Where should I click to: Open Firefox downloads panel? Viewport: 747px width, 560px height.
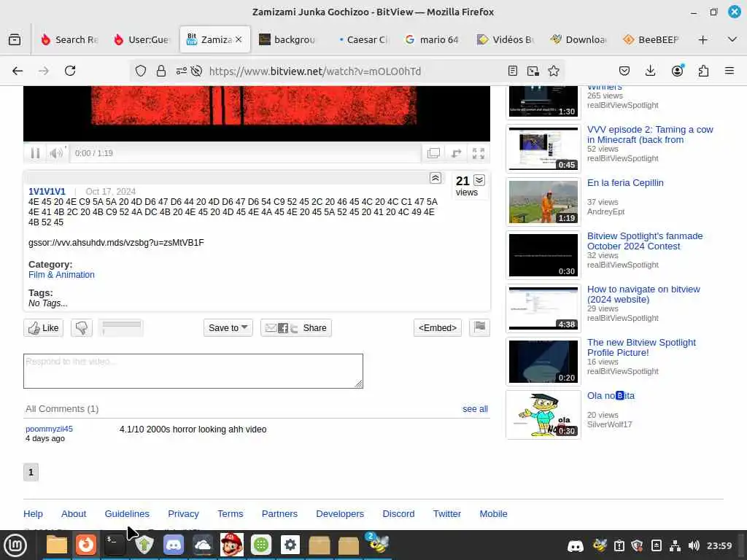point(650,71)
